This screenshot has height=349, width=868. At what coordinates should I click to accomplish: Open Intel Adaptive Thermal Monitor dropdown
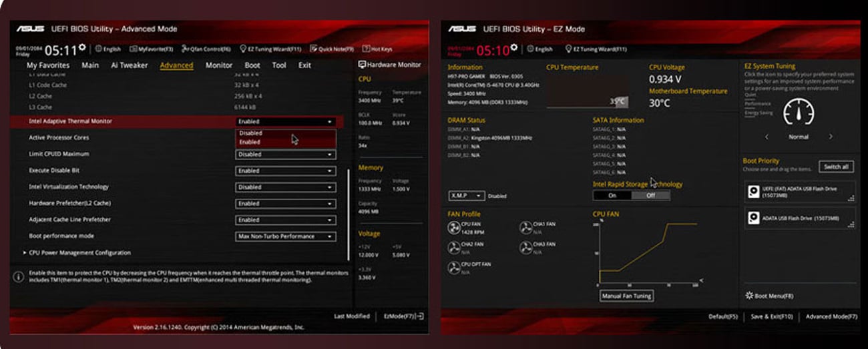coord(286,121)
